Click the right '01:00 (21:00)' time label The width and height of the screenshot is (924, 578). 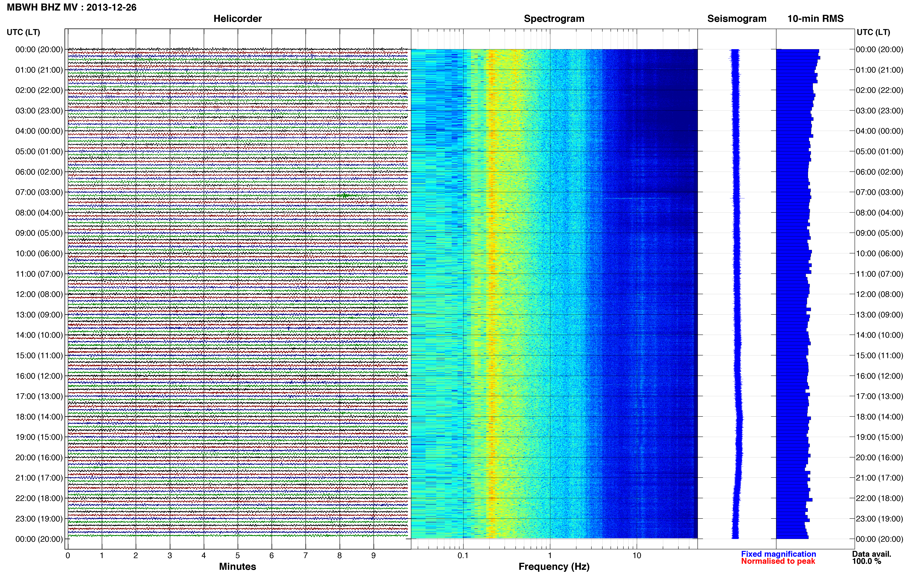879,70
